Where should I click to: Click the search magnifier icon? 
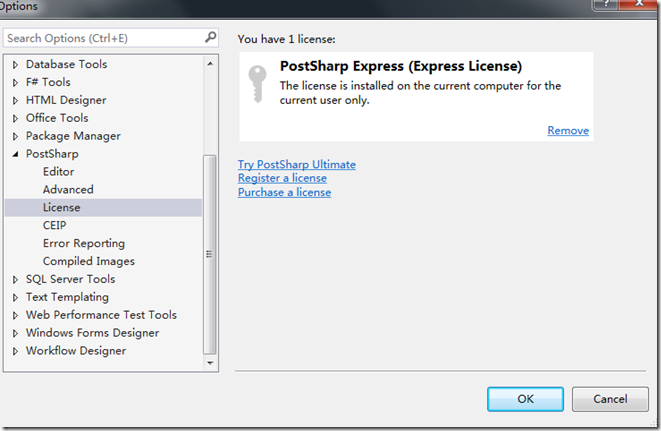[x=210, y=38]
